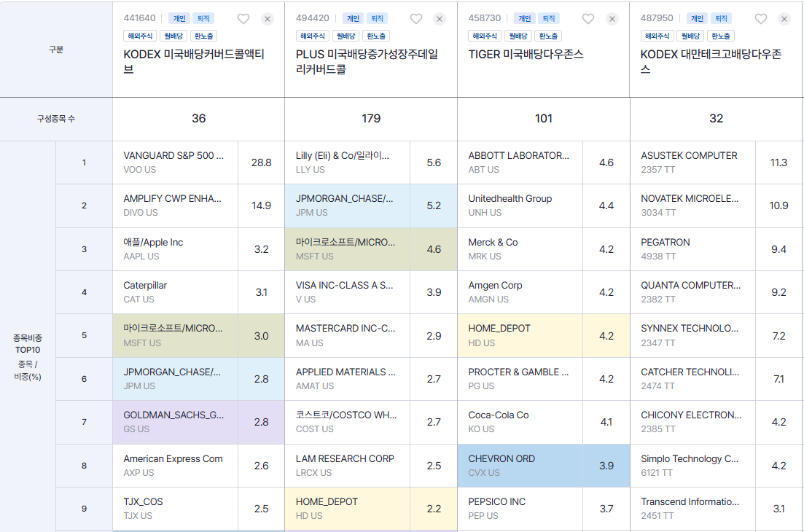Click 해외주식 tag under code 494420
This screenshot has width=804, height=532.
312,36
